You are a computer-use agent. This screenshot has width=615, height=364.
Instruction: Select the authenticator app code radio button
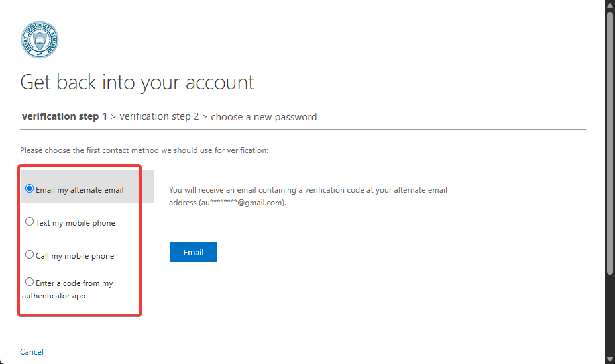[29, 282]
